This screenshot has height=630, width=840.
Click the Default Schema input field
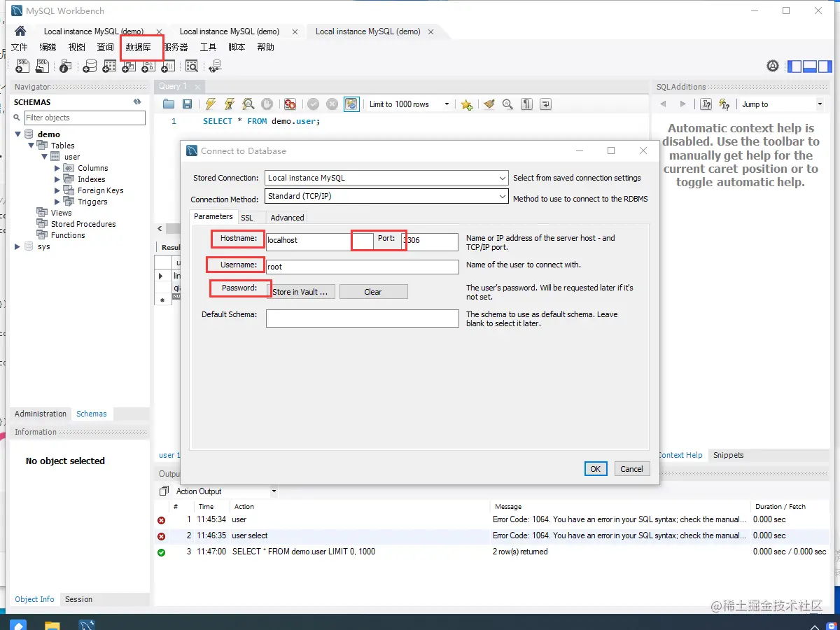point(362,318)
